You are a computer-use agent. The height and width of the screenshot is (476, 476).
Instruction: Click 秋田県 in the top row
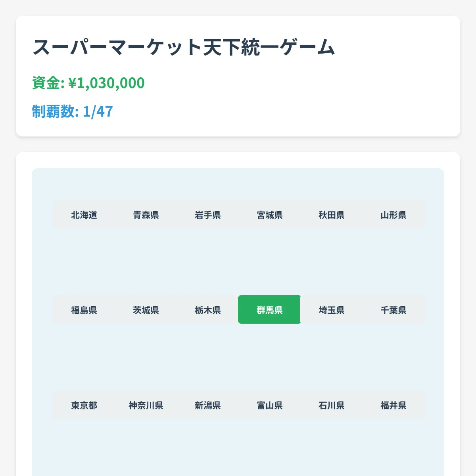[x=331, y=215]
